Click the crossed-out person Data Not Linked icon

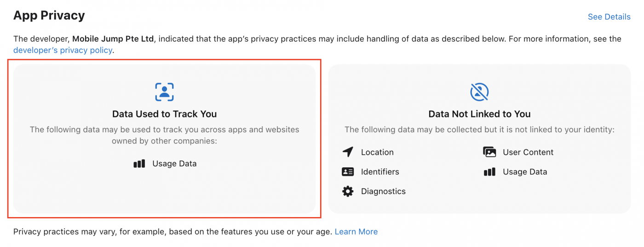pos(479,92)
